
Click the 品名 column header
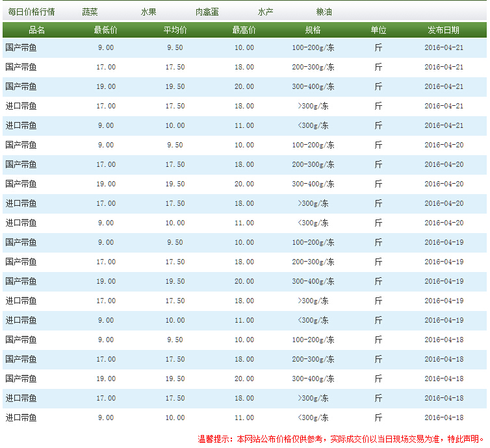point(36,30)
